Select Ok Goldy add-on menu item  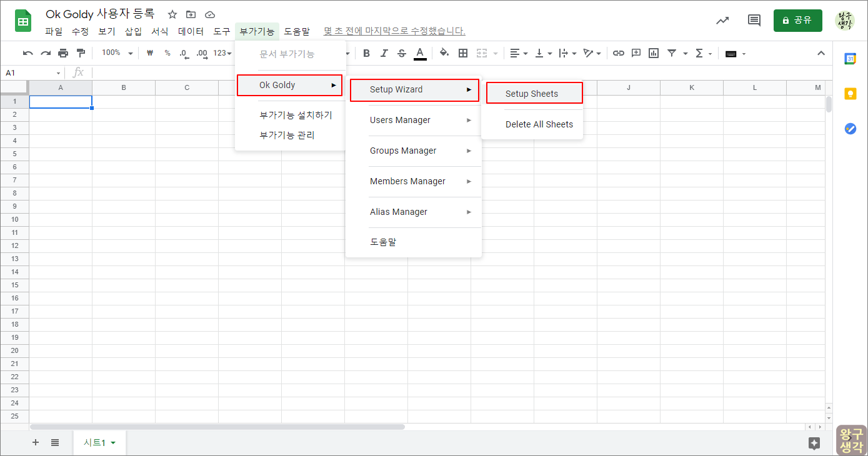290,85
